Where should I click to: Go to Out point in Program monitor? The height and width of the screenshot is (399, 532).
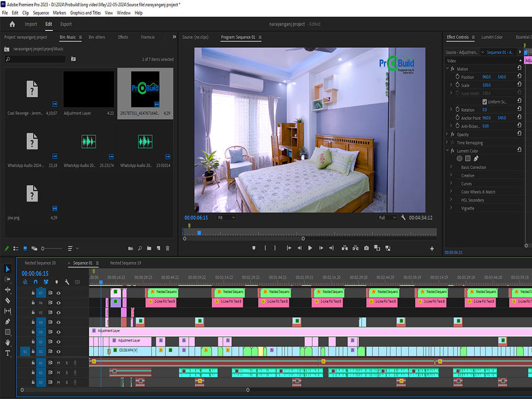coord(331,248)
